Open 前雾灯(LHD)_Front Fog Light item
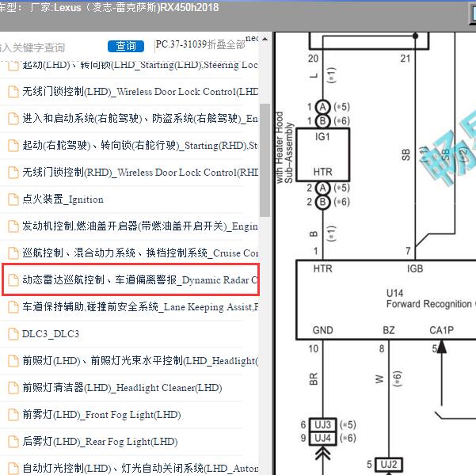Screen dimensions: 476x475 coord(101,415)
